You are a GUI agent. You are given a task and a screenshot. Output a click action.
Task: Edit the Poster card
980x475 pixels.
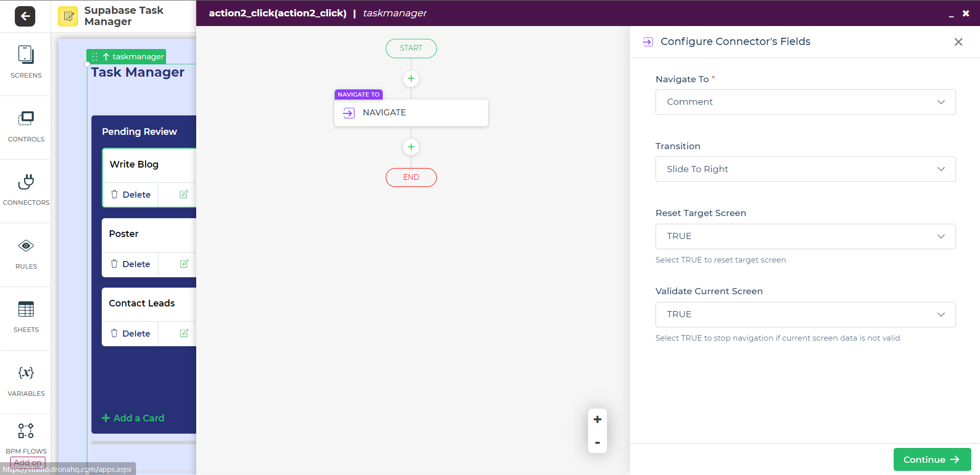pos(184,264)
